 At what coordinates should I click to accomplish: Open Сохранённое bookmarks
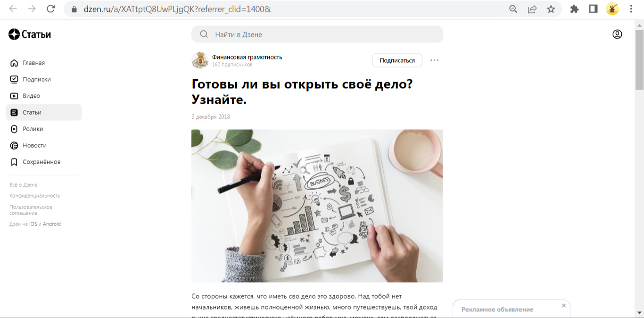(41, 162)
